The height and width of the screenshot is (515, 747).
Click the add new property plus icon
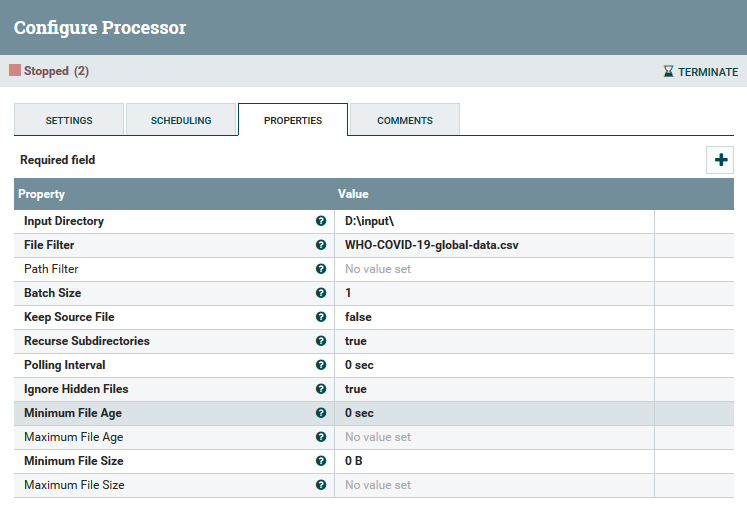coord(720,160)
